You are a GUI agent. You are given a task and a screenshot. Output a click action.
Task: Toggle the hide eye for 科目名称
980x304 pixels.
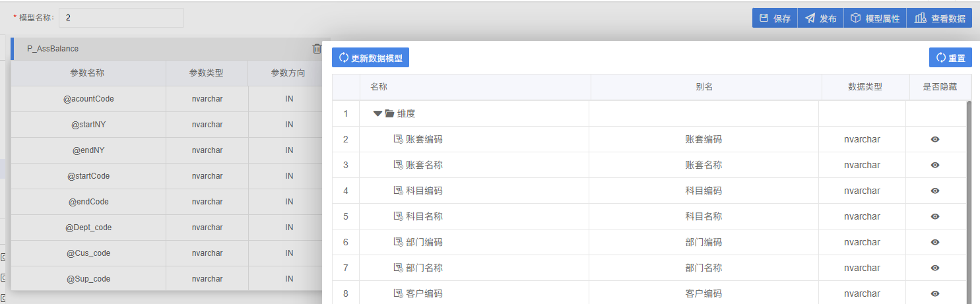click(x=935, y=216)
